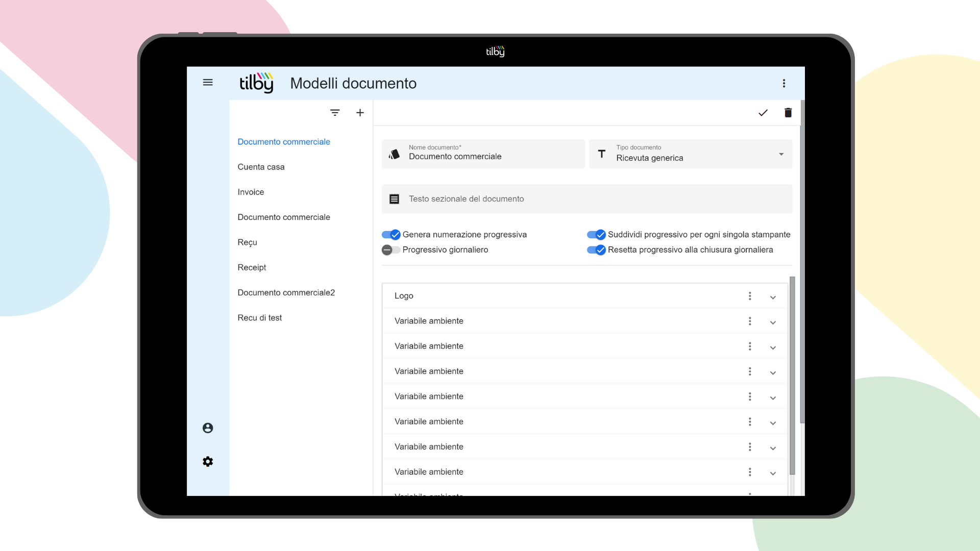The width and height of the screenshot is (980, 551).
Task: Open the user account panel
Action: click(208, 428)
